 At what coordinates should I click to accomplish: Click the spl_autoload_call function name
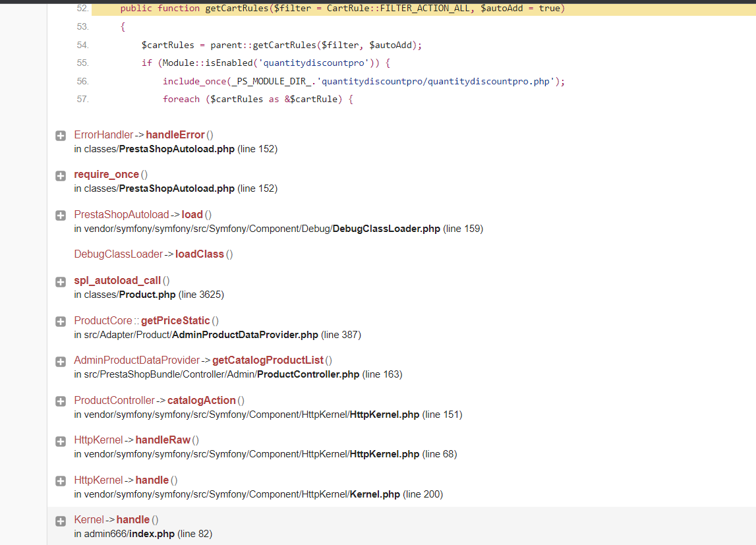(x=117, y=281)
